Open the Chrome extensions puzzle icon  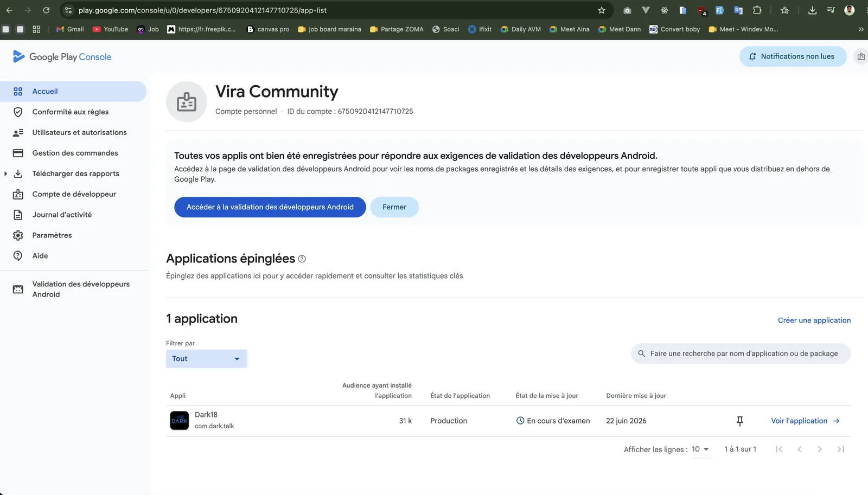[x=757, y=10]
